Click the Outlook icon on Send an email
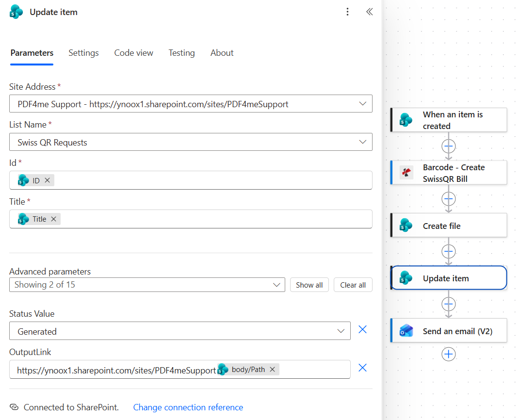 [406, 331]
